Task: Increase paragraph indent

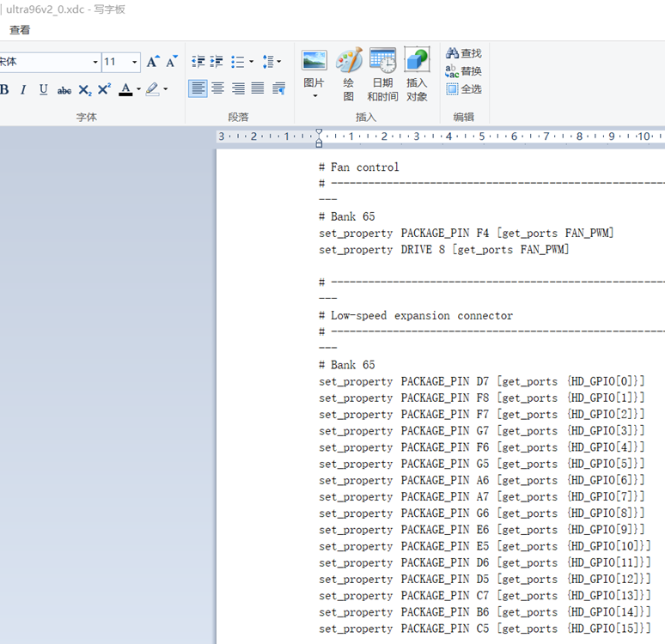Action: (217, 62)
